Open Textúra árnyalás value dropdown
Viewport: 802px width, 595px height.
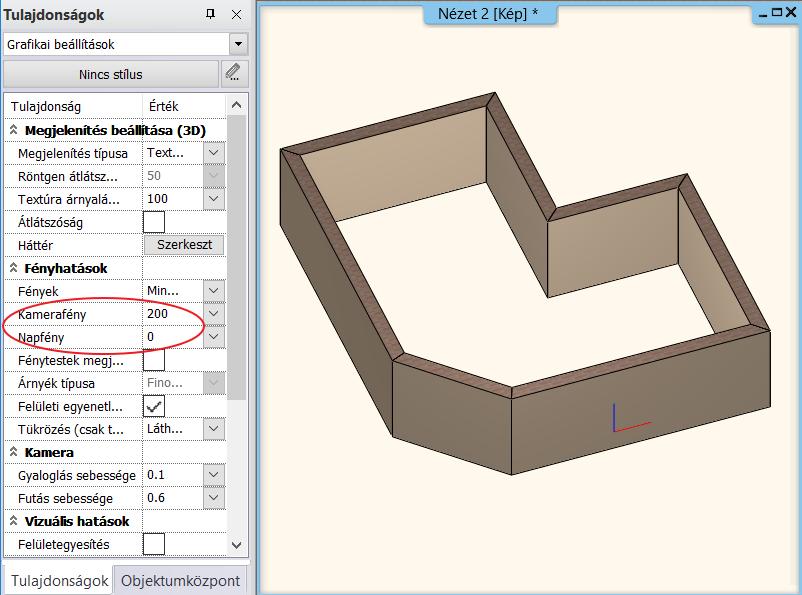(214, 199)
